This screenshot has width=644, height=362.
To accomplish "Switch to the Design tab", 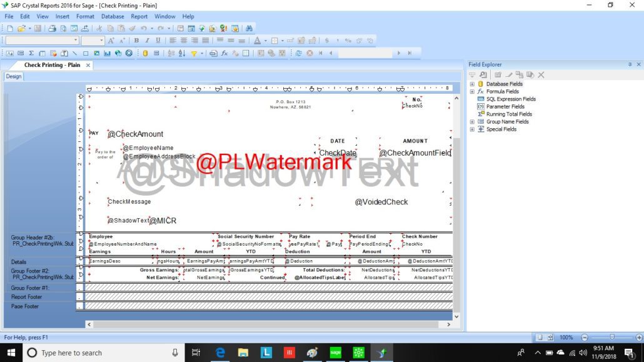I will pyautogui.click(x=13, y=76).
